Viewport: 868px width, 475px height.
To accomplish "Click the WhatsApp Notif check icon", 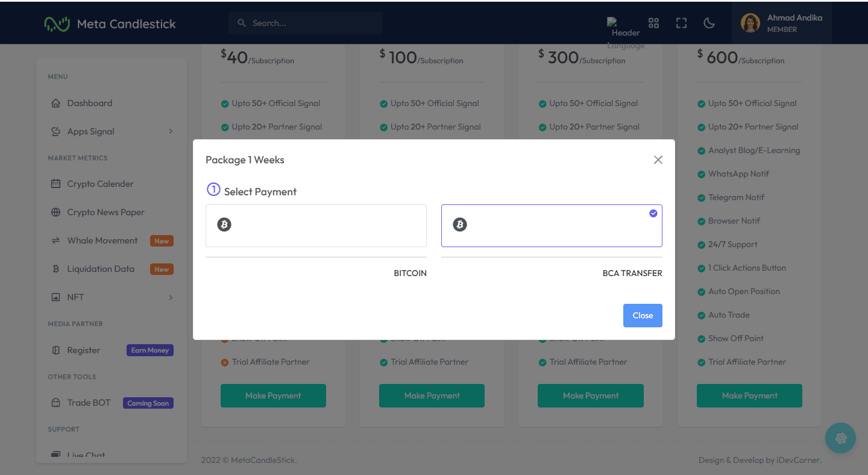I will point(701,174).
